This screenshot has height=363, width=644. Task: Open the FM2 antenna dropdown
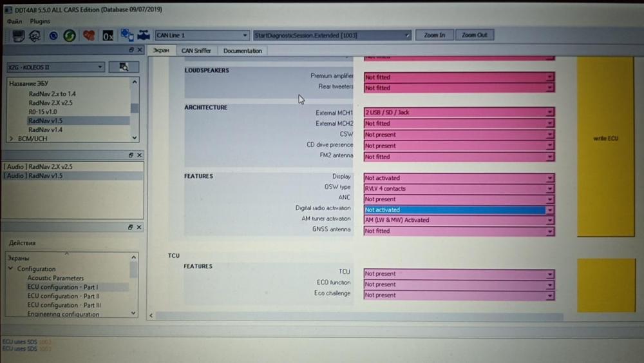459,157
